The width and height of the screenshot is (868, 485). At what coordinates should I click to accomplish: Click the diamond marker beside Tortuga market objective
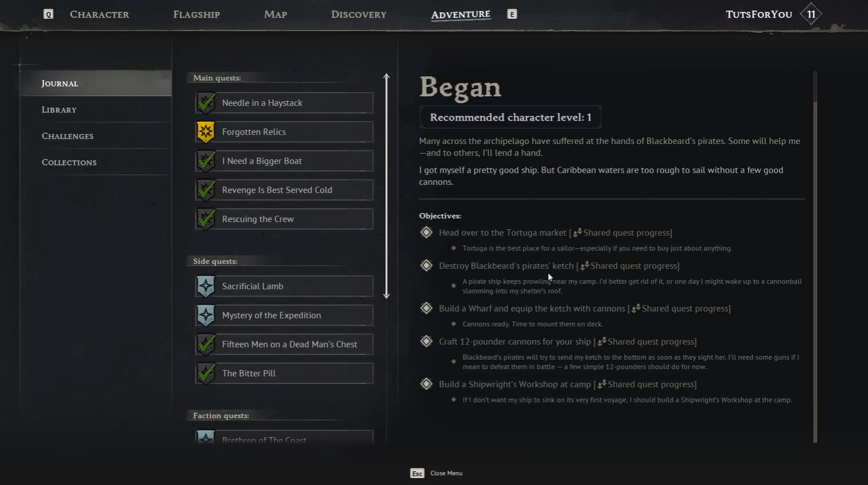click(x=426, y=232)
